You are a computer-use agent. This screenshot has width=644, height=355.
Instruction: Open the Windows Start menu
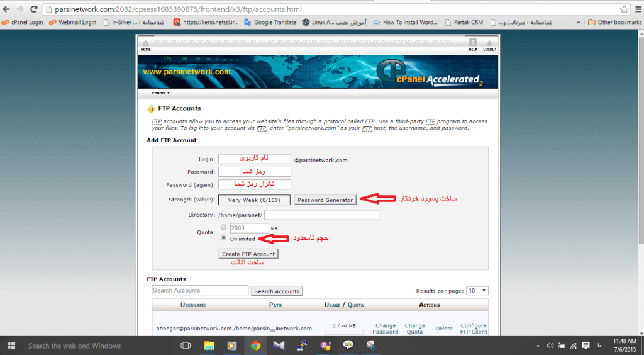pos(11,346)
